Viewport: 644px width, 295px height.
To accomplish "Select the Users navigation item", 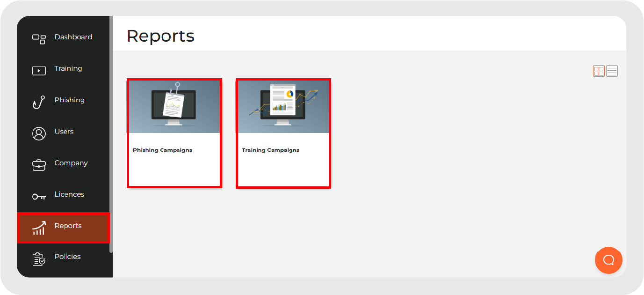I will coord(64,132).
